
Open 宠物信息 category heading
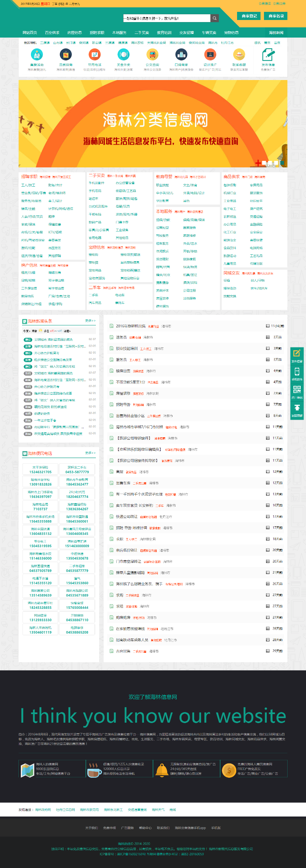pos(97,247)
